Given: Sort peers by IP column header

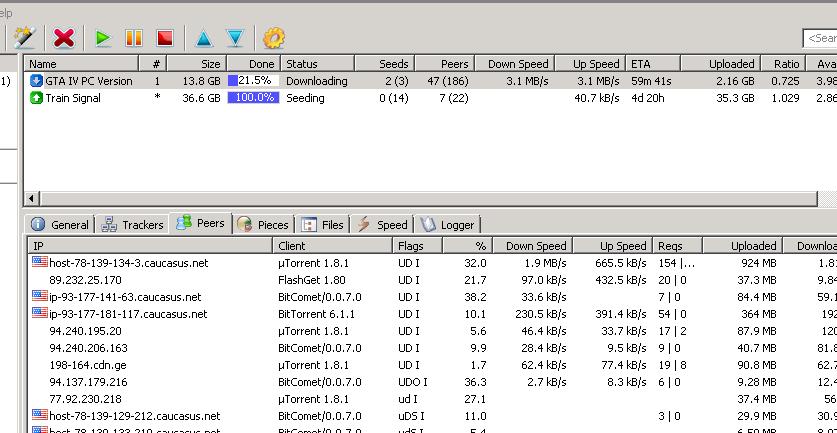Looking at the screenshot, I should [151, 246].
